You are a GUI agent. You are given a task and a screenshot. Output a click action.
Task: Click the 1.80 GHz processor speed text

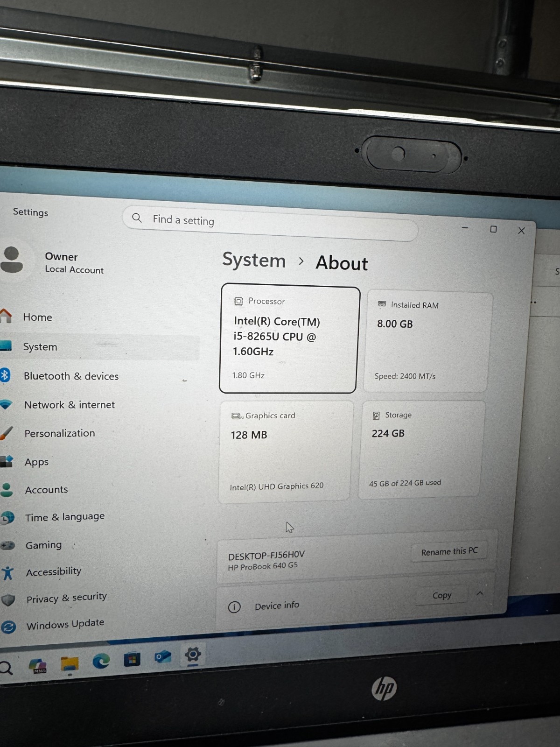(x=248, y=375)
